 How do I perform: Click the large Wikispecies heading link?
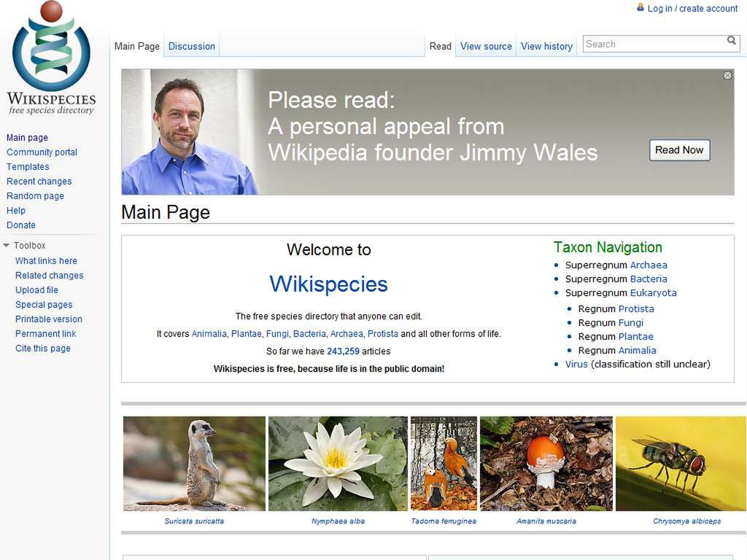pyautogui.click(x=329, y=284)
